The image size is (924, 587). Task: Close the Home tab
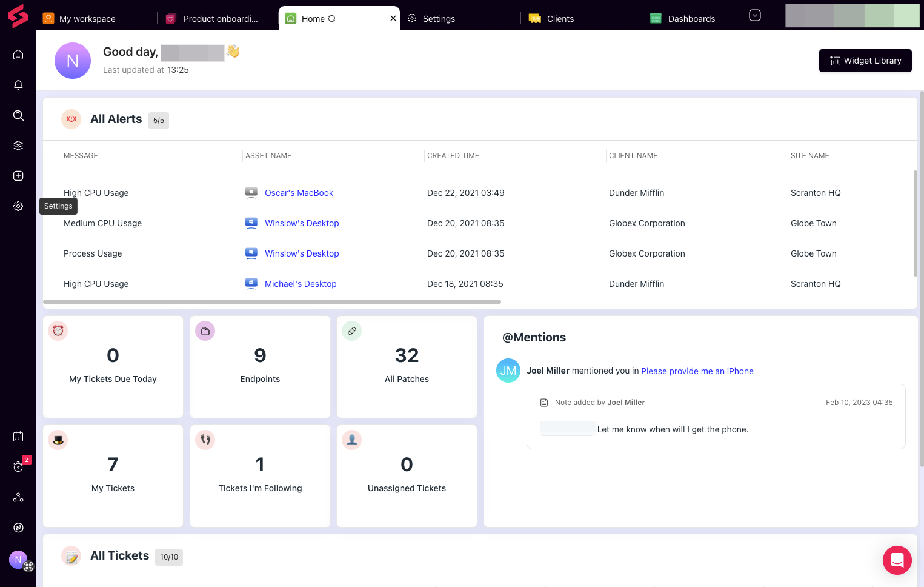click(x=393, y=18)
